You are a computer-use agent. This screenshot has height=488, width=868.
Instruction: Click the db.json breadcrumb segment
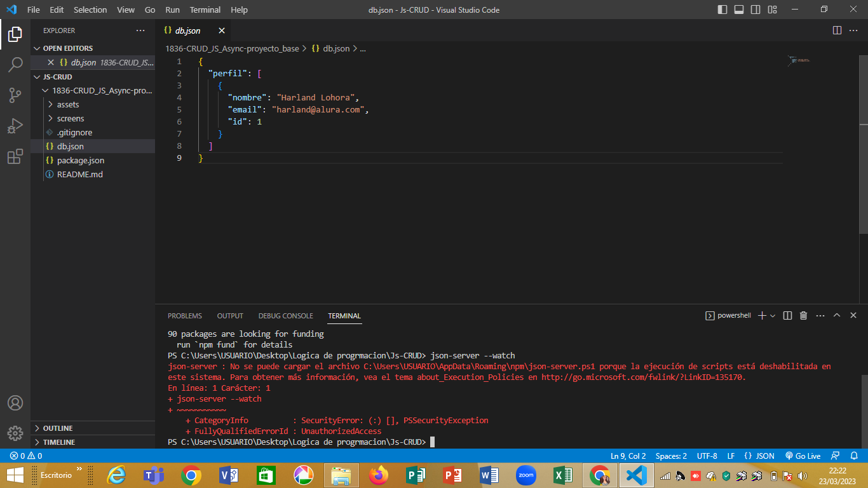tap(330, 48)
